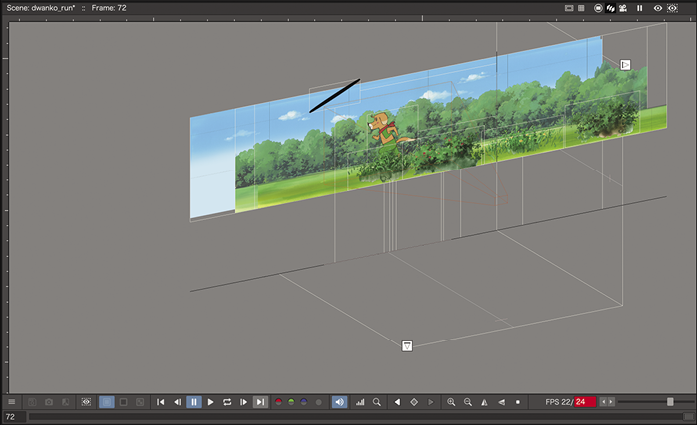Toggle the red channel

point(278,402)
